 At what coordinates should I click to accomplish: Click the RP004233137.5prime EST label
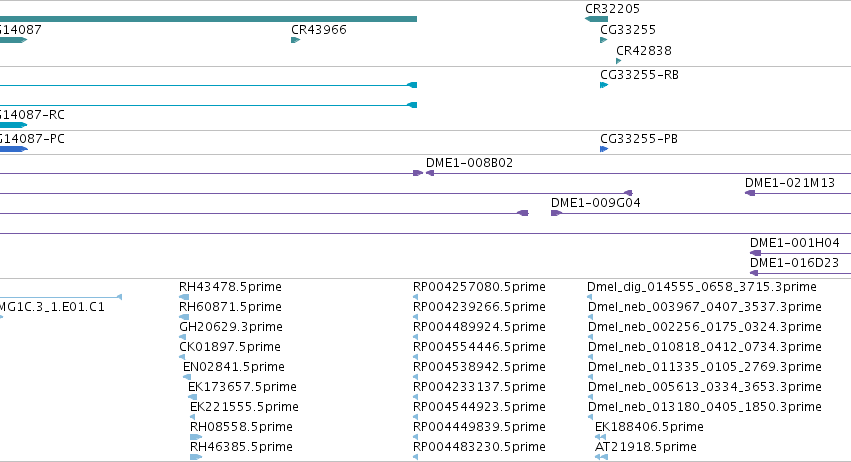pos(479,387)
